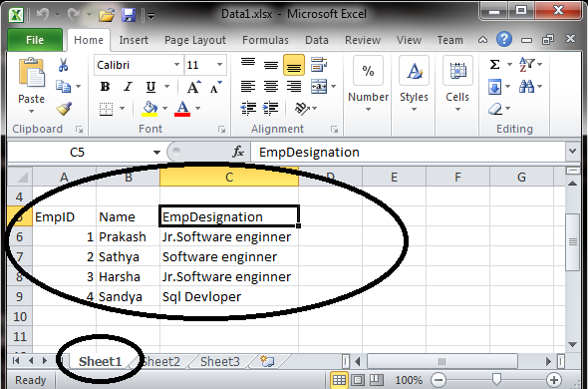Image resolution: width=588 pixels, height=389 pixels.
Task: Toggle Wrap Text
Action: 319,65
